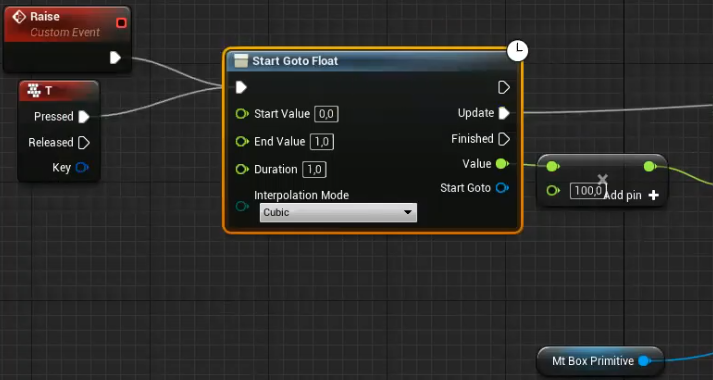This screenshot has width=713, height=380.
Task: Click the Duration 1,0 field
Action: [x=314, y=170]
